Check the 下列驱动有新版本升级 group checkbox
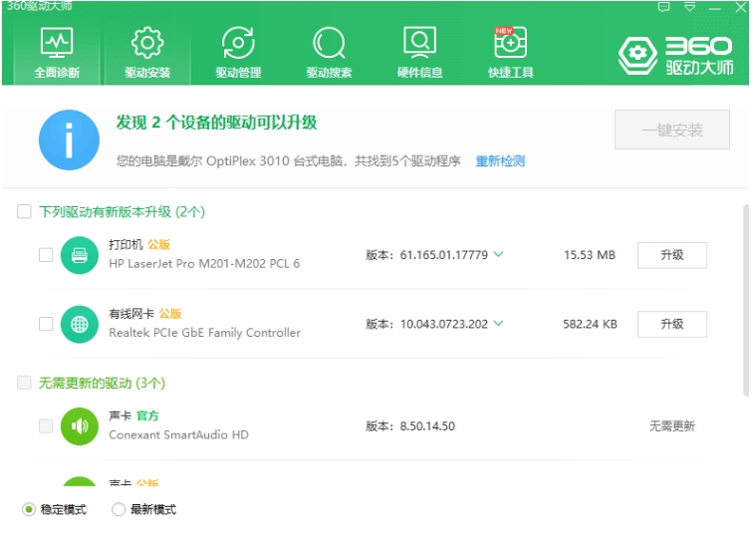Image resolution: width=756 pixels, height=544 pixels. click(x=24, y=211)
